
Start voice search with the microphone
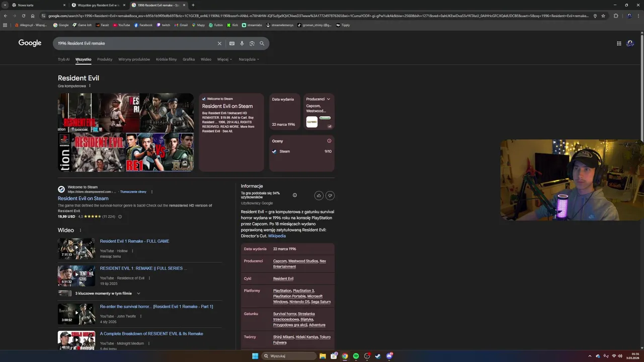coord(242,43)
